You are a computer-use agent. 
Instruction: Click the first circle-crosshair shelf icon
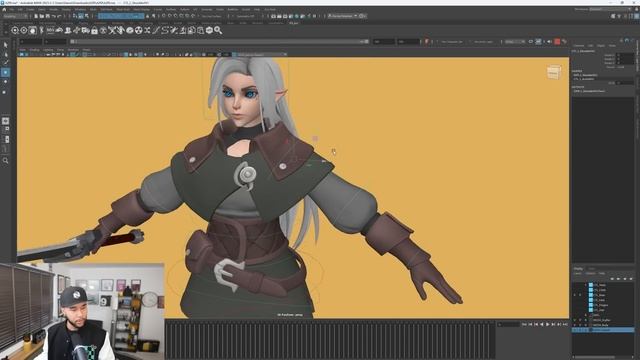pyautogui.click(x=15, y=30)
